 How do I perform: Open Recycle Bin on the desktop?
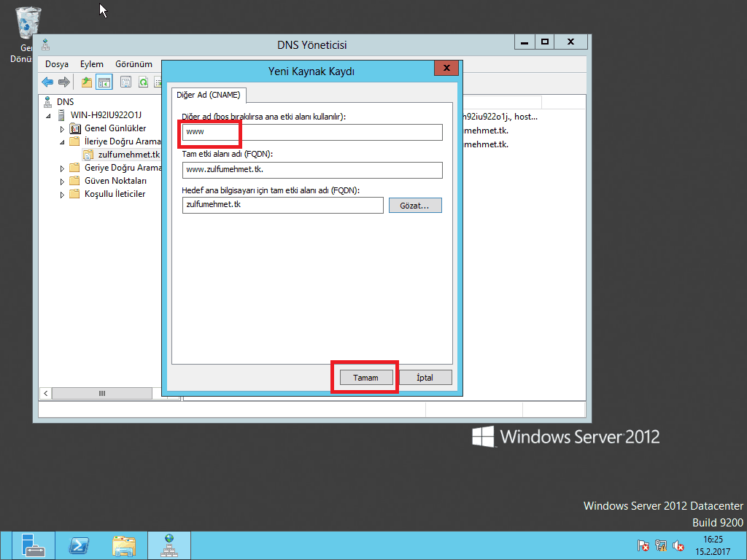pyautogui.click(x=28, y=23)
